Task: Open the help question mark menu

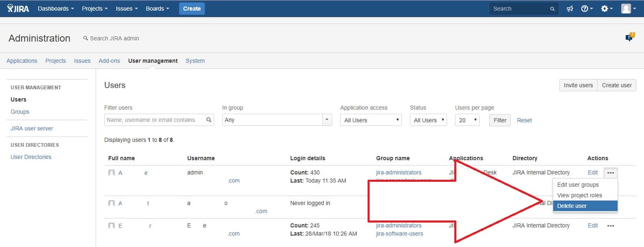Action: tap(587, 9)
